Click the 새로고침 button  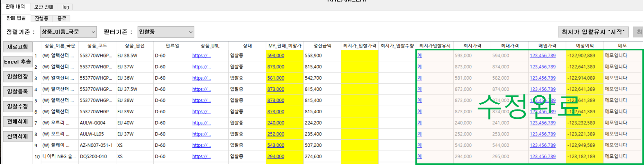(18, 47)
